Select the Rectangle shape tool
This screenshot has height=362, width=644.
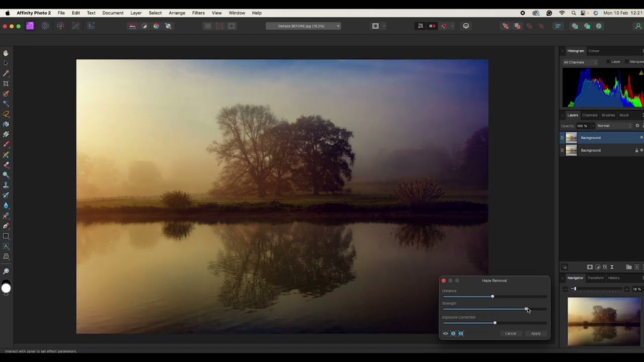[6, 236]
